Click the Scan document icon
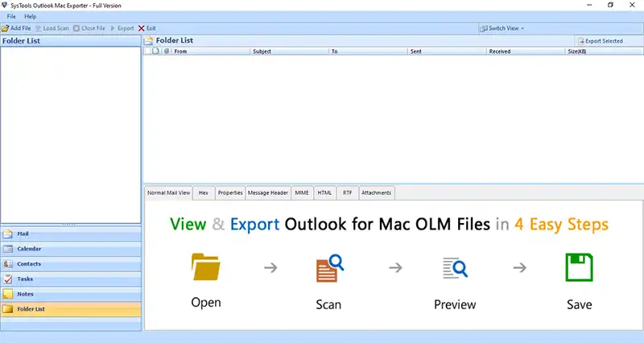The width and height of the screenshot is (644, 343). coord(330,268)
